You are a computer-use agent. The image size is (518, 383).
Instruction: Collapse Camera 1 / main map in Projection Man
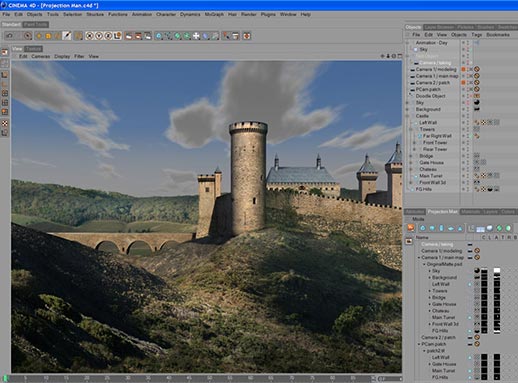(x=419, y=258)
